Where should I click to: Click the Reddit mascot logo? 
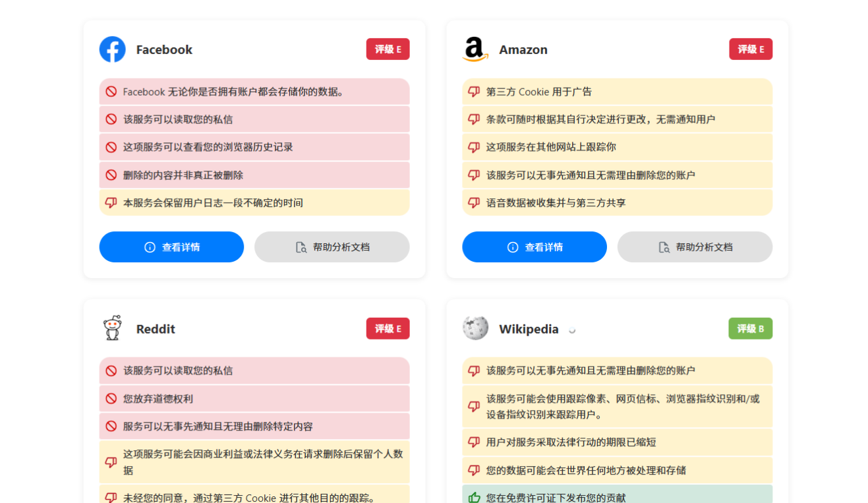(113, 328)
